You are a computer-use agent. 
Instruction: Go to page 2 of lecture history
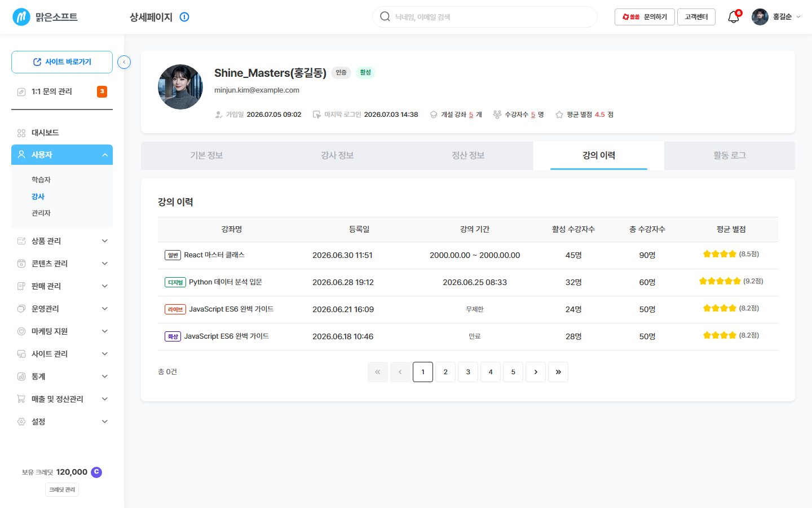pos(445,372)
